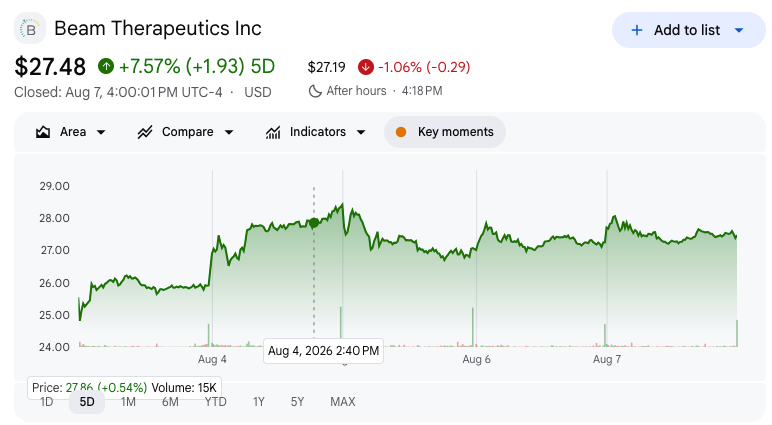This screenshot has width=772, height=425.
Task: Open the Add to list dropdown caret
Action: click(x=739, y=30)
